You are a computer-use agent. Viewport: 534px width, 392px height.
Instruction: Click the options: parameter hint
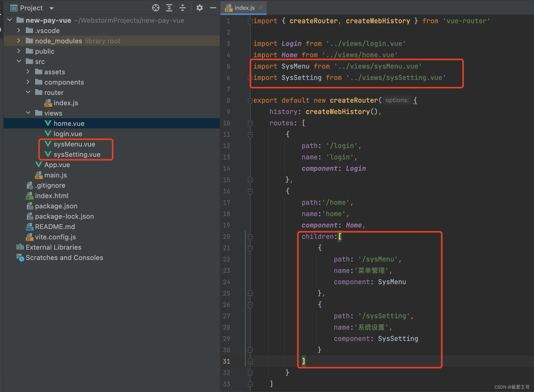click(x=397, y=100)
